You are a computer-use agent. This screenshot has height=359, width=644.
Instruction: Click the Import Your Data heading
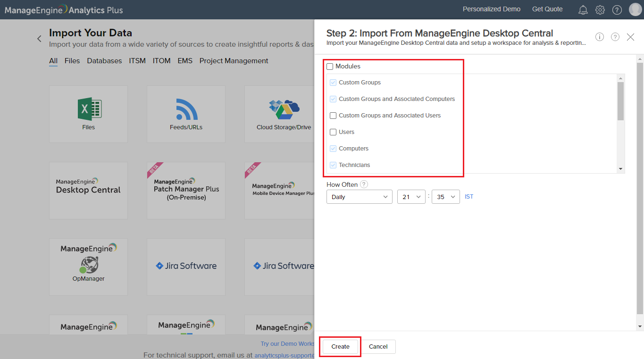[91, 33]
